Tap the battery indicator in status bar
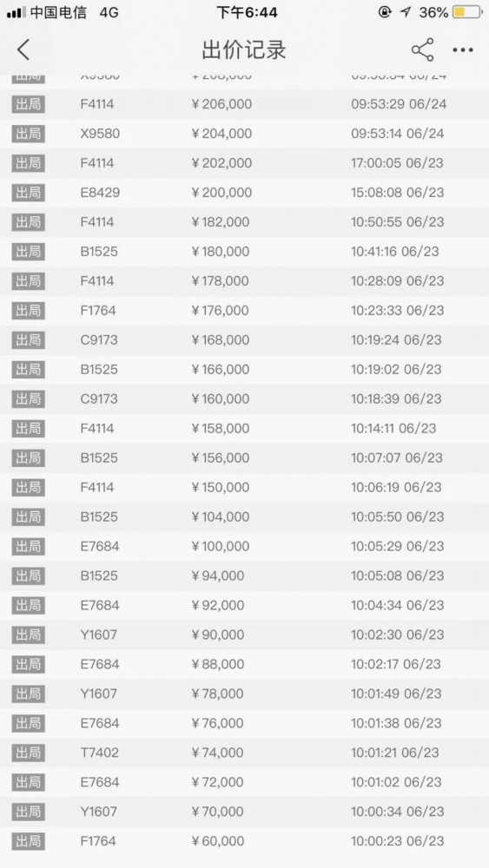 [x=466, y=11]
